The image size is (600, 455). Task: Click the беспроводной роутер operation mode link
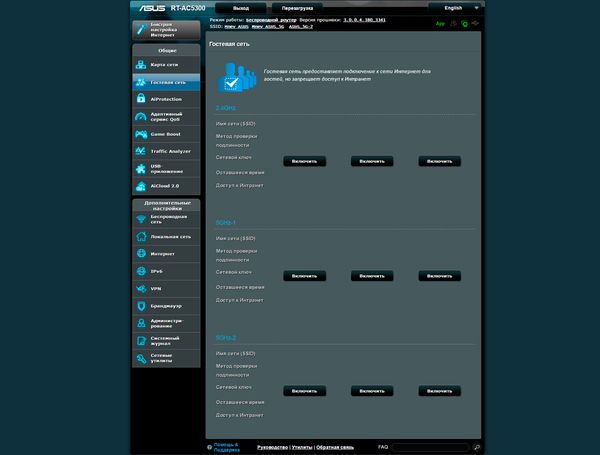tap(271, 20)
